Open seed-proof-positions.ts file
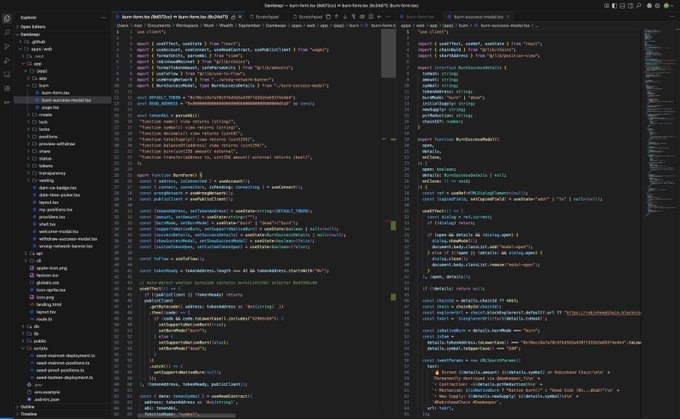 tap(60, 370)
